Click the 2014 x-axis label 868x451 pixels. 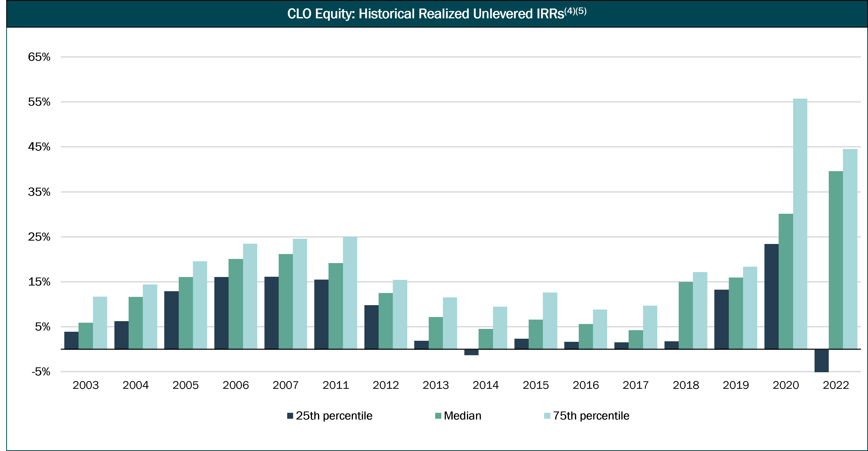tap(486, 385)
